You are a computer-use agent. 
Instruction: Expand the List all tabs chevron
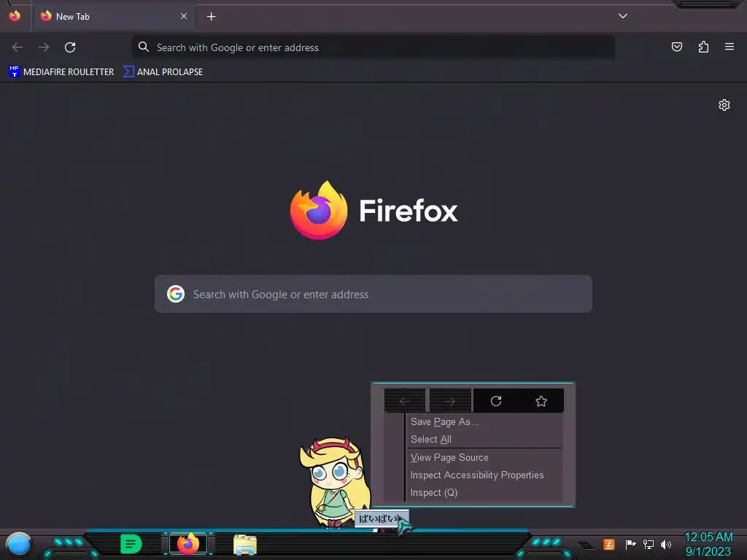point(623,16)
